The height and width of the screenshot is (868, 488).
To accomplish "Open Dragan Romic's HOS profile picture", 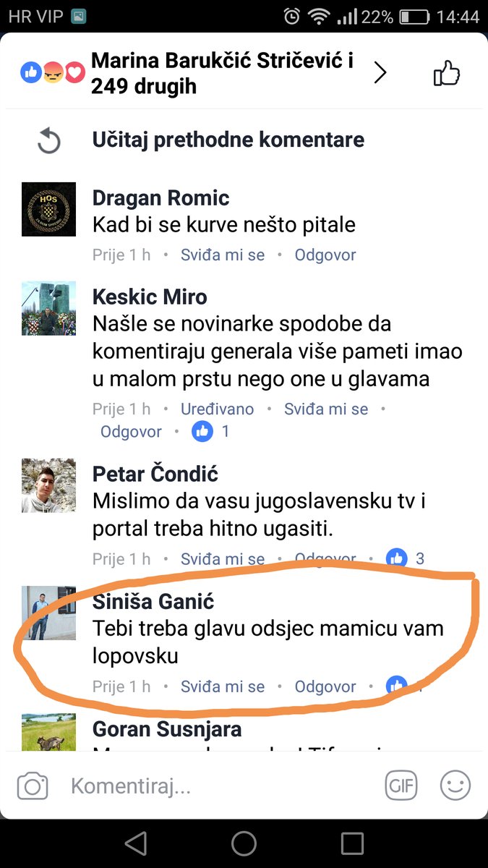I will (x=48, y=209).
